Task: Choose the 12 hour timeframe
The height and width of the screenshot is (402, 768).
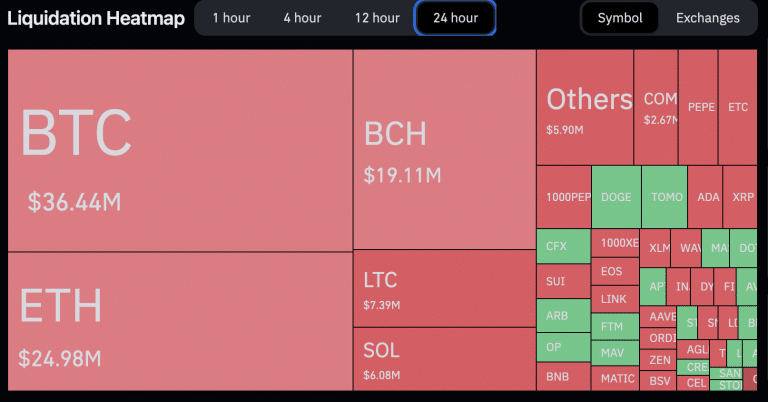Action: tap(377, 18)
